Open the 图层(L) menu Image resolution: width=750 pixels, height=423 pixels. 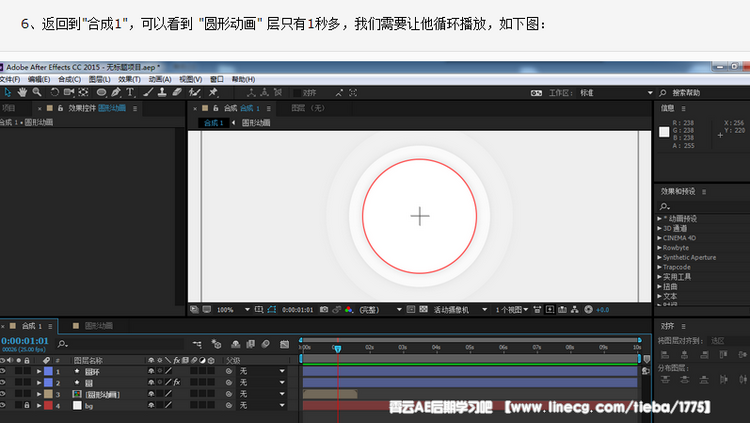(x=99, y=79)
